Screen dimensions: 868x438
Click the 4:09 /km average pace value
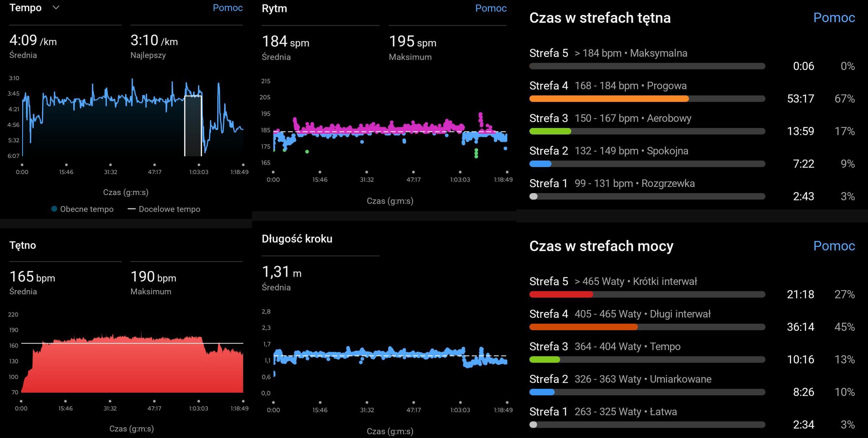pos(33,40)
